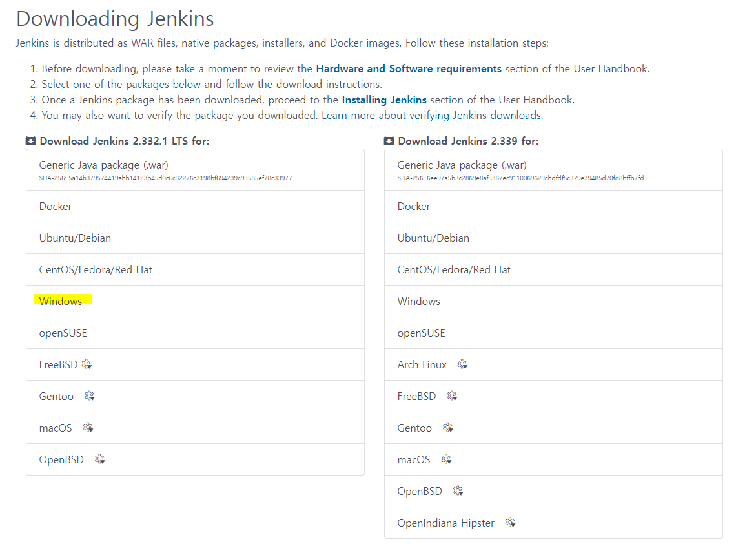The height and width of the screenshot is (546, 756).
Task: Choose FreeBSD under Jenkins 2.339
Action: 553,396
